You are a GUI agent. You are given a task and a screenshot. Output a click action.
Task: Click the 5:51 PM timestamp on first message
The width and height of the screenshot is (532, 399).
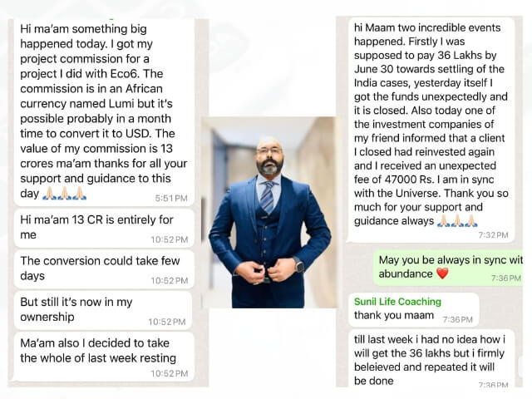tap(171, 198)
